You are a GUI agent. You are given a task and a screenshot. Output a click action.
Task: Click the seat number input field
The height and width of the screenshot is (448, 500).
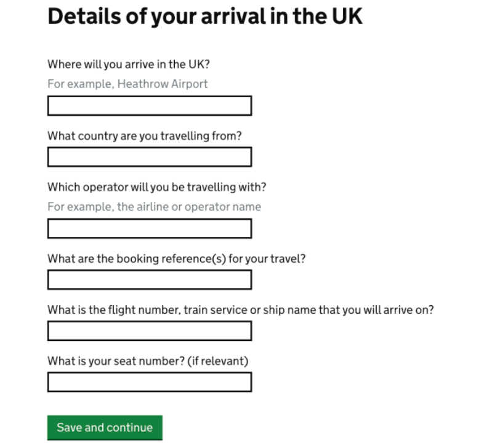tap(150, 382)
